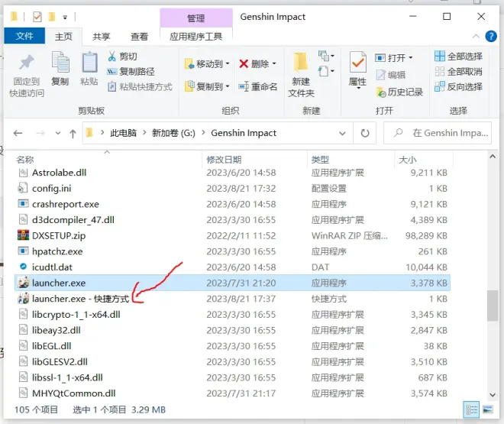Select the DXSETUP.zip archive
504x424 pixels.
pyautogui.click(x=232, y=235)
